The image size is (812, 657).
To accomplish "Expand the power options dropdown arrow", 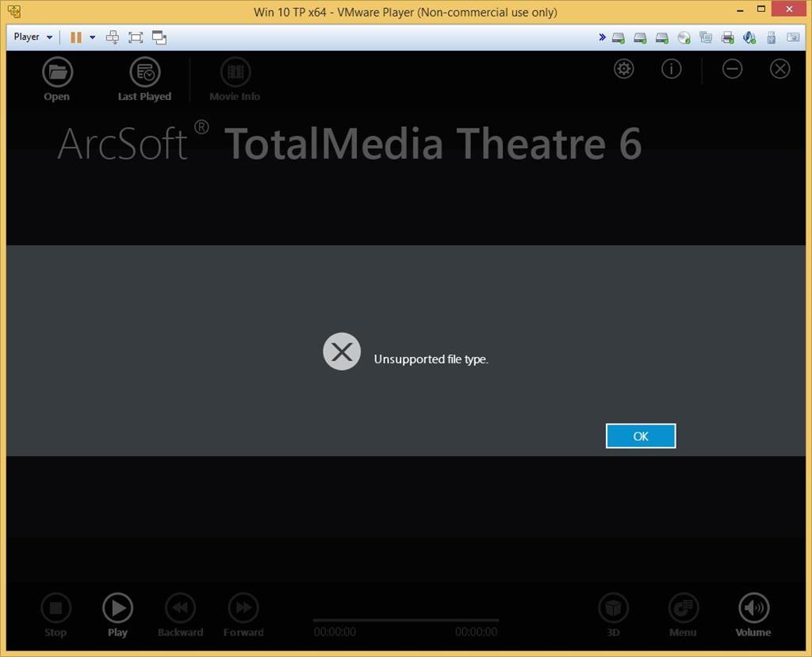I will [92, 37].
